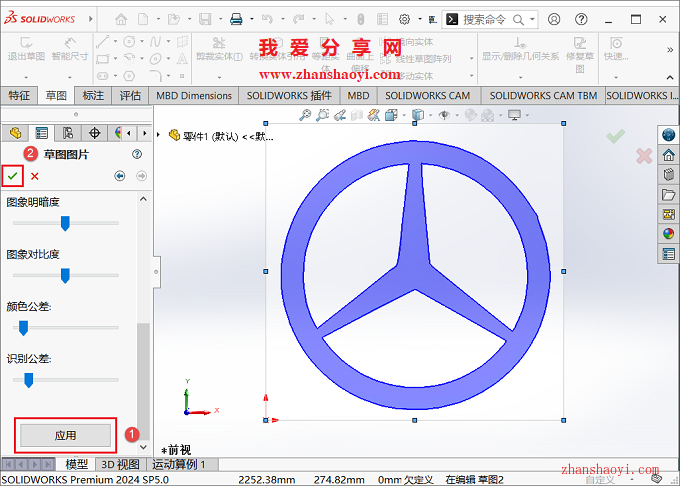Image resolution: width=680 pixels, height=486 pixels.
Task: Open the DimXpertManager crosshair tab
Action: tap(95, 133)
